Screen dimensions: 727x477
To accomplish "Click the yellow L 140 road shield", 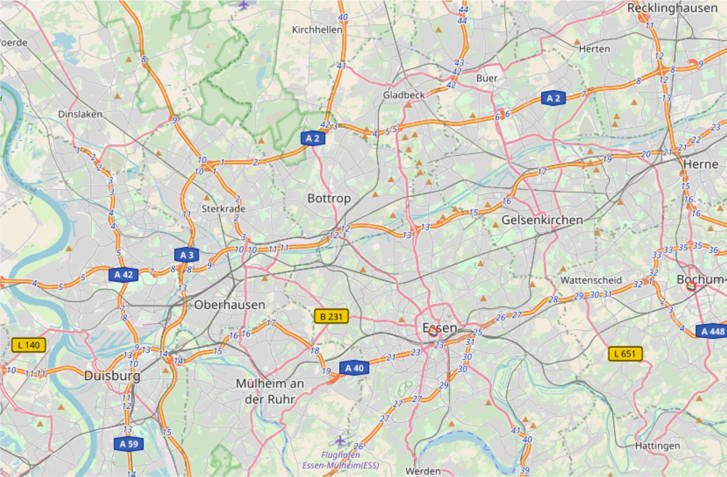I will 29,345.
